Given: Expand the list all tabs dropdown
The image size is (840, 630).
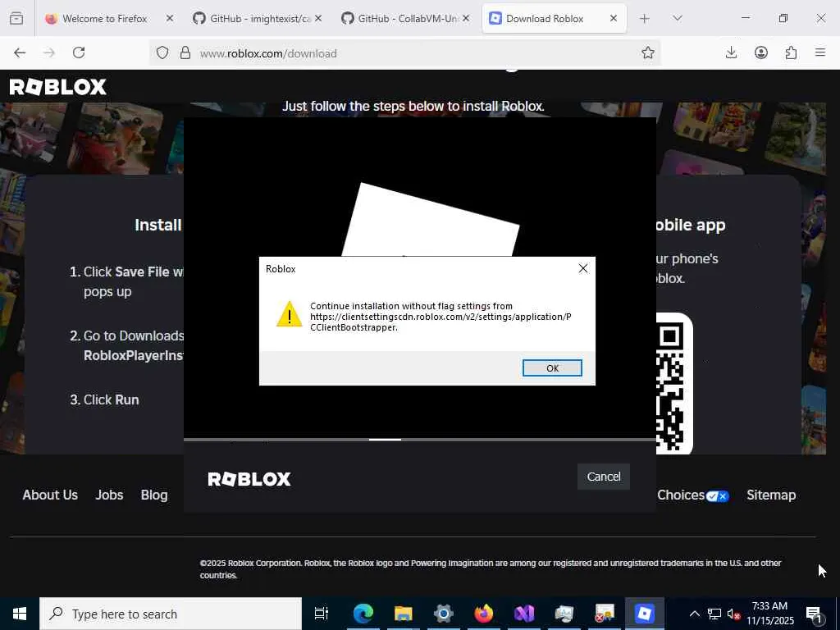Looking at the screenshot, I should coord(677,19).
